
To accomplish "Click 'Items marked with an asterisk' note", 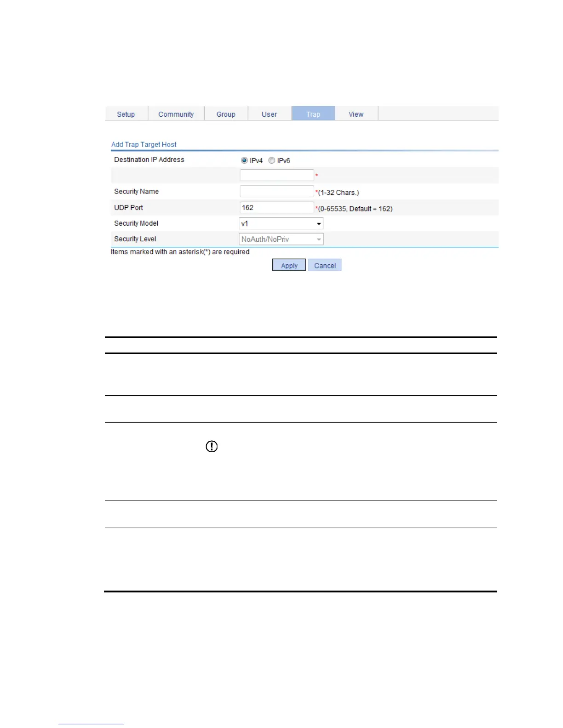I will click(180, 252).
